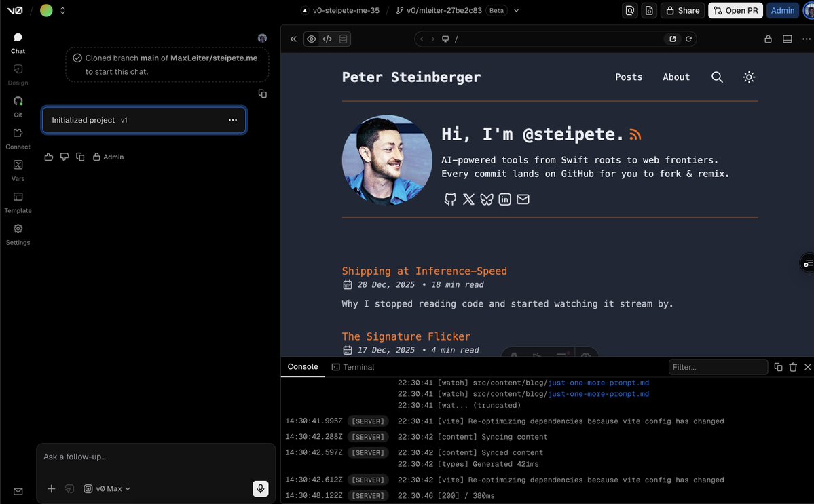Focus the Ask a follow-up input
The width and height of the screenshot is (814, 504).
[155, 457]
